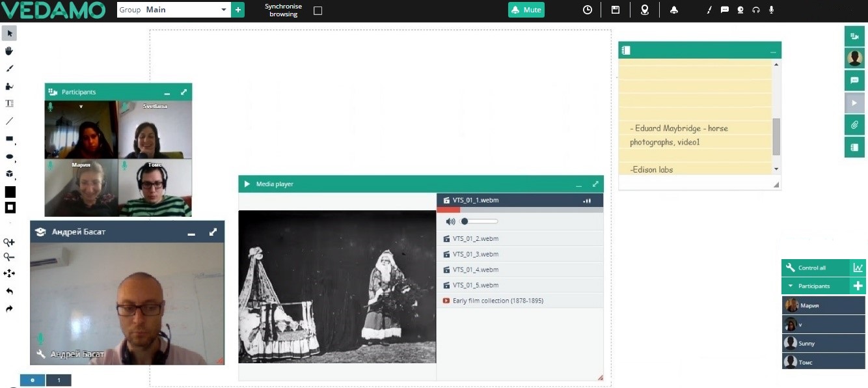Viewport: 868px width, 388px height.
Task: Expand Андрей Басат video window
Action: pos(213,232)
